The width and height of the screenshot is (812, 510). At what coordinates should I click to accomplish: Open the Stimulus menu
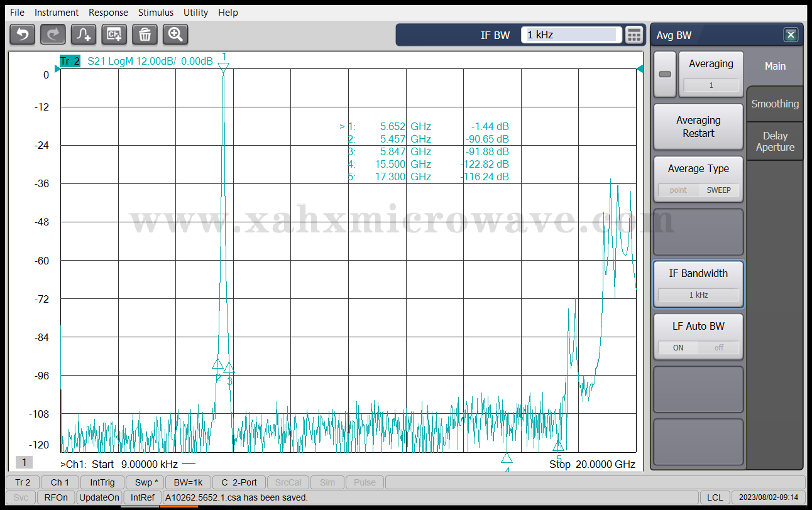[156, 13]
